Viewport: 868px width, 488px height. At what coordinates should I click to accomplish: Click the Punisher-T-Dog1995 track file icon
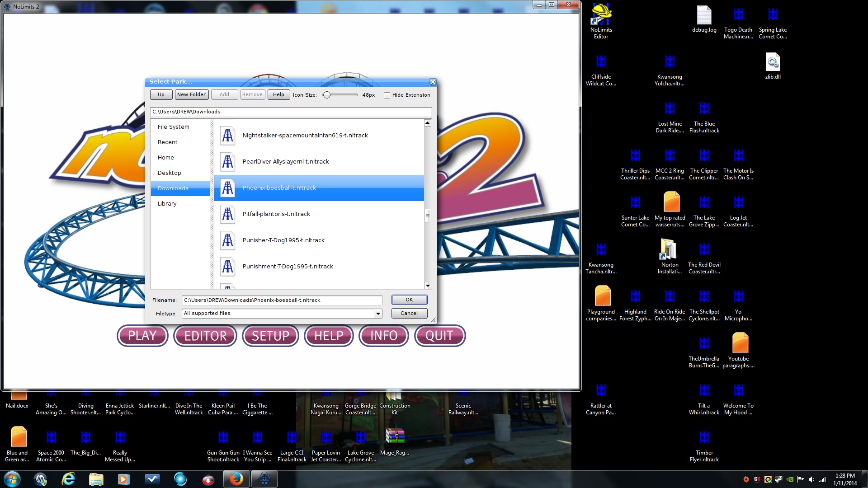click(x=228, y=240)
